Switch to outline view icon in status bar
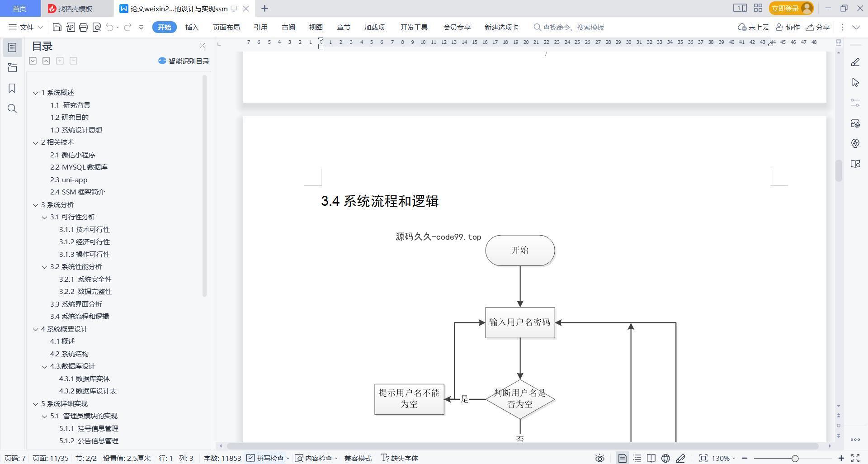The height and width of the screenshot is (464, 868). (x=637, y=458)
